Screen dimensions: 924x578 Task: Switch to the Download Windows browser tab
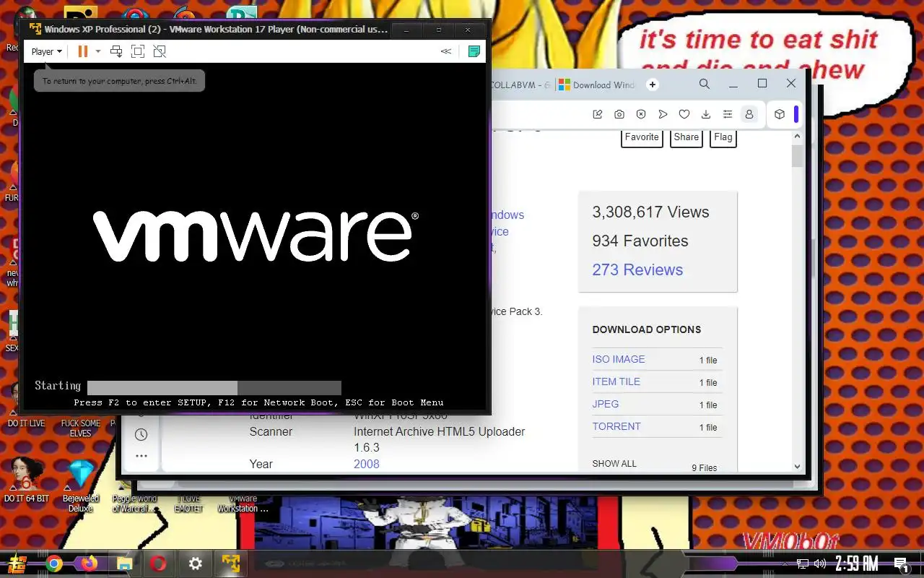(x=597, y=85)
